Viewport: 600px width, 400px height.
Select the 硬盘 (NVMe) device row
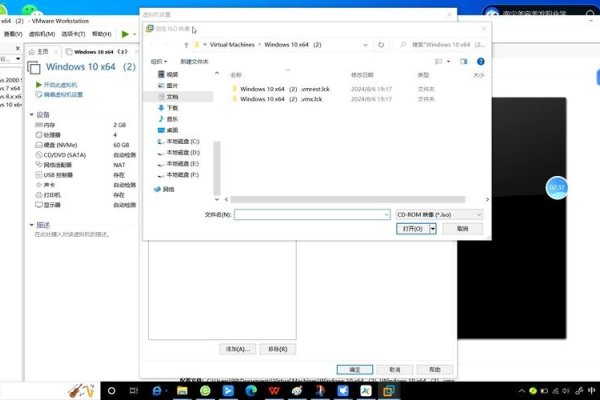pyautogui.click(x=86, y=145)
